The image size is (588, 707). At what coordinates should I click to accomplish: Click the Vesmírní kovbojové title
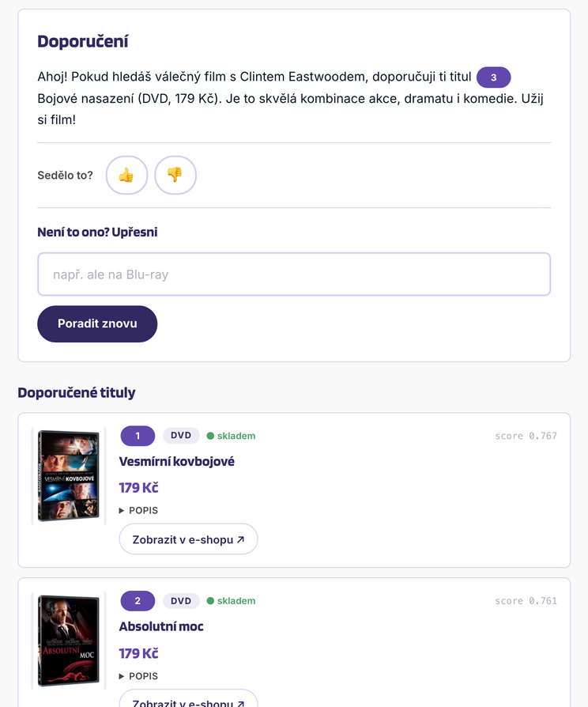[176, 461]
